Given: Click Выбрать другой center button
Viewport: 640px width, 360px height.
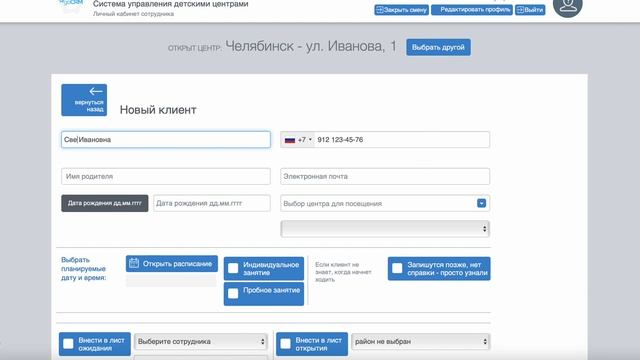Looking at the screenshot, I should [438, 47].
